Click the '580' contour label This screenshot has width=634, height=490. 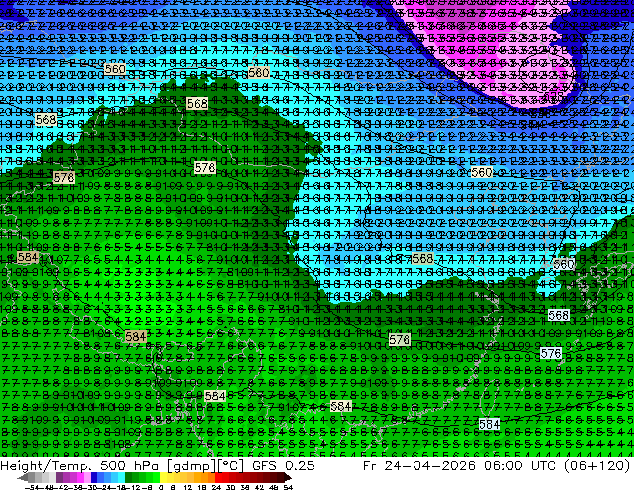pyautogui.click(x=258, y=73)
